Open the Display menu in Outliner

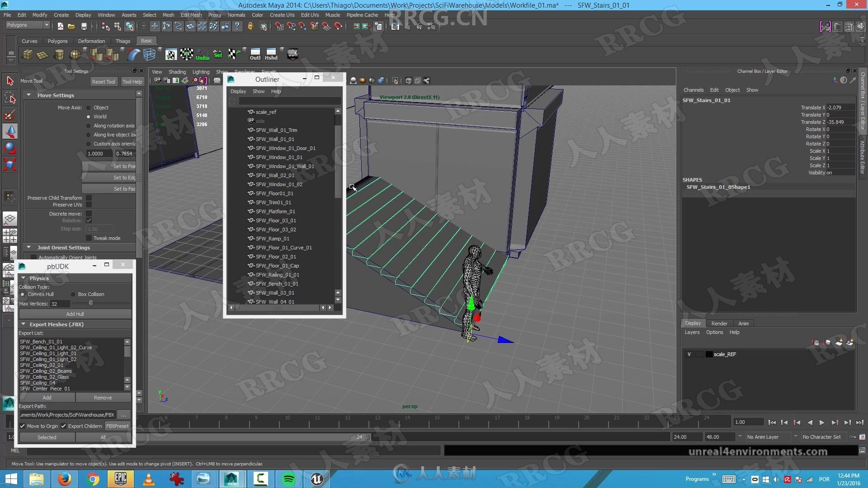(x=238, y=91)
